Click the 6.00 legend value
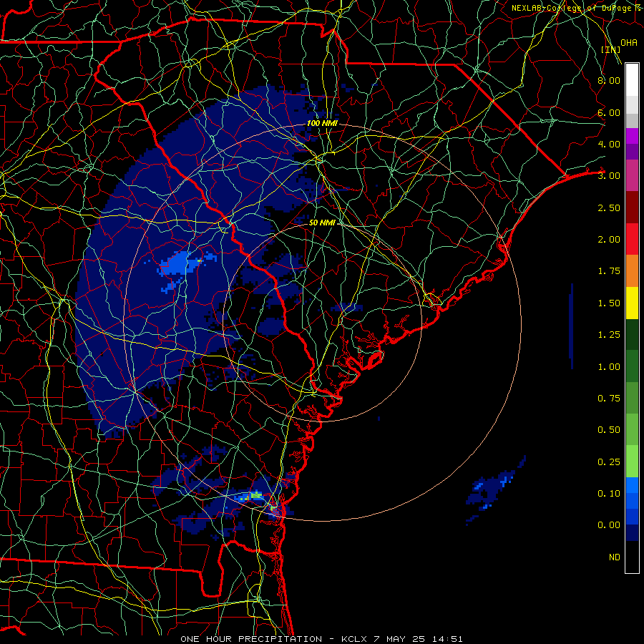The height and width of the screenshot is (644, 644). click(x=609, y=112)
